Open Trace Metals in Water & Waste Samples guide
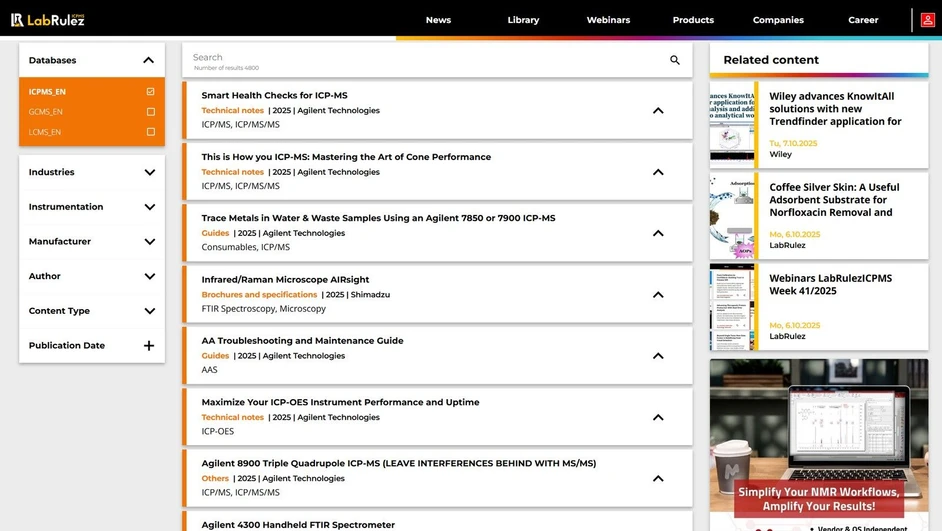 coord(378,218)
